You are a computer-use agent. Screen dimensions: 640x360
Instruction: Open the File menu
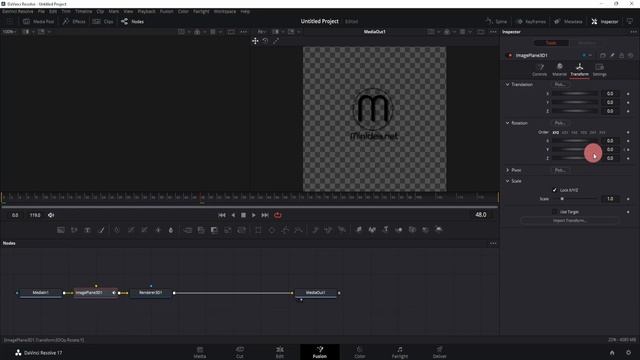coord(41,11)
